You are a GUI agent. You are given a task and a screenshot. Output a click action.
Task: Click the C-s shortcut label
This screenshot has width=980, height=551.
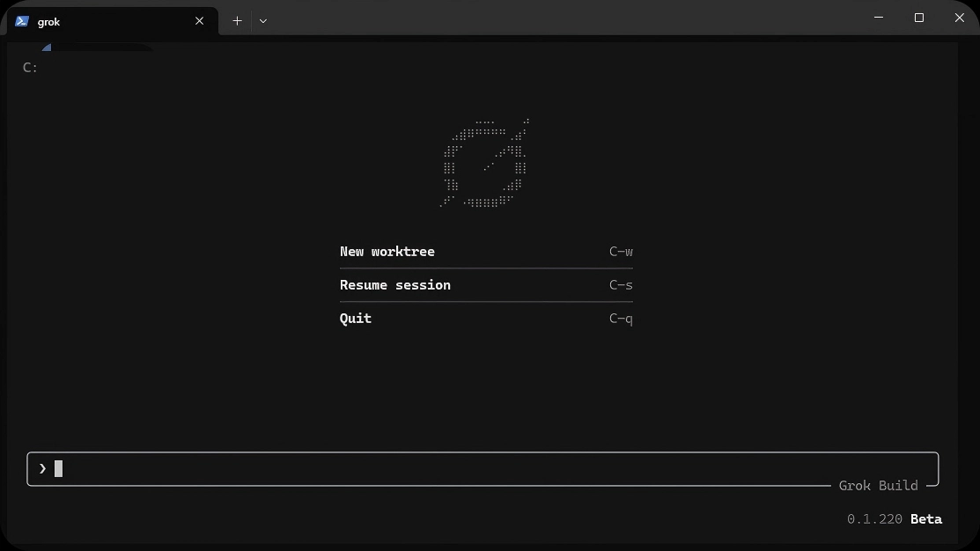point(621,285)
